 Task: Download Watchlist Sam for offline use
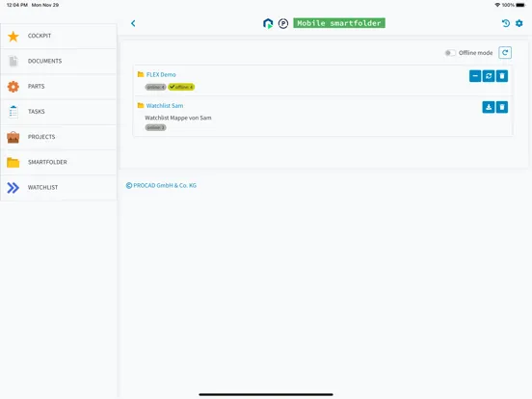(x=489, y=107)
